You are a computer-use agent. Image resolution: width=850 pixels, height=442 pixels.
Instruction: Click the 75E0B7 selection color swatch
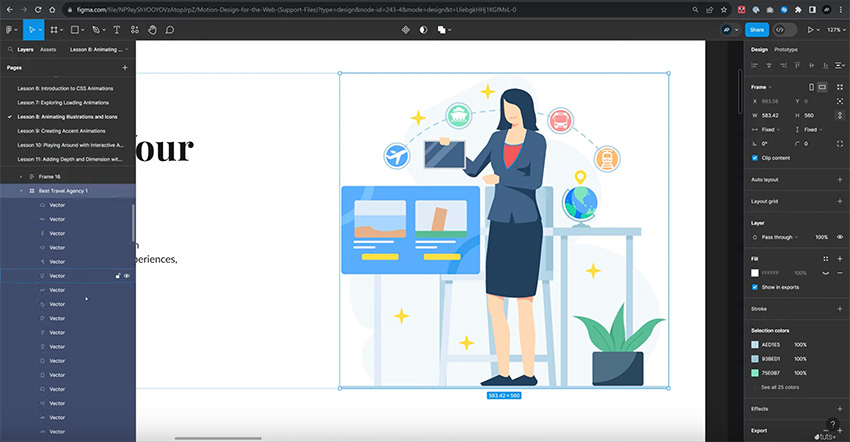pos(755,373)
